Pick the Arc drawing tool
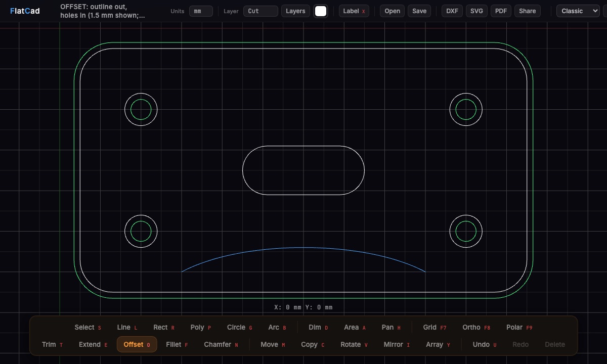Screen dimensions: 607x364 (x=277, y=327)
